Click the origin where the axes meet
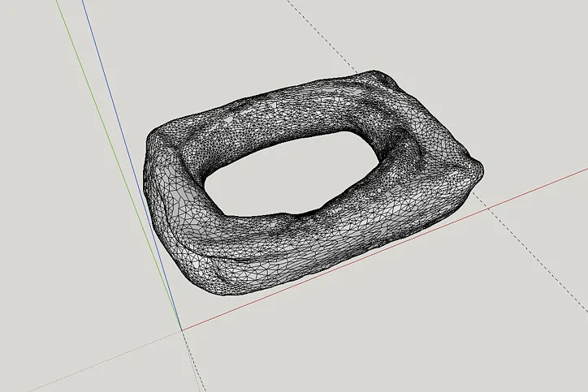The image size is (588, 392). coord(182,330)
